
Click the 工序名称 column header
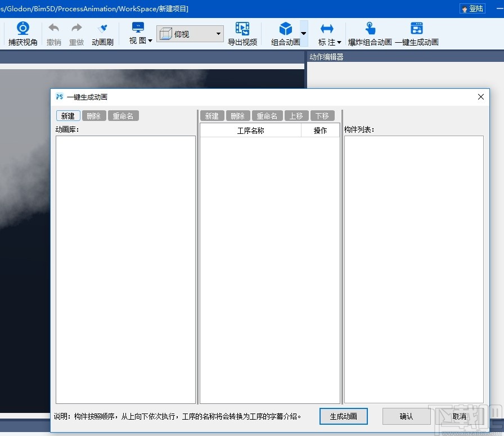coord(250,130)
